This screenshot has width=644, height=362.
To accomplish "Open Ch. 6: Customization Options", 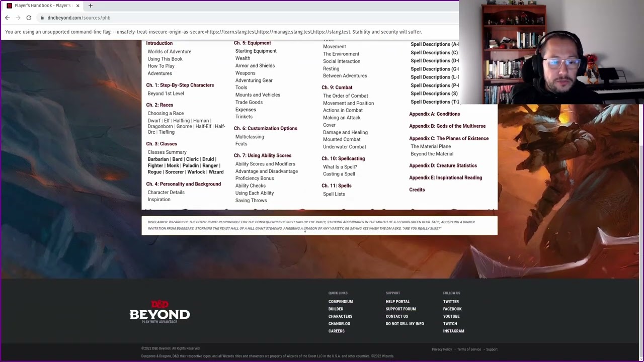I will click(x=266, y=128).
